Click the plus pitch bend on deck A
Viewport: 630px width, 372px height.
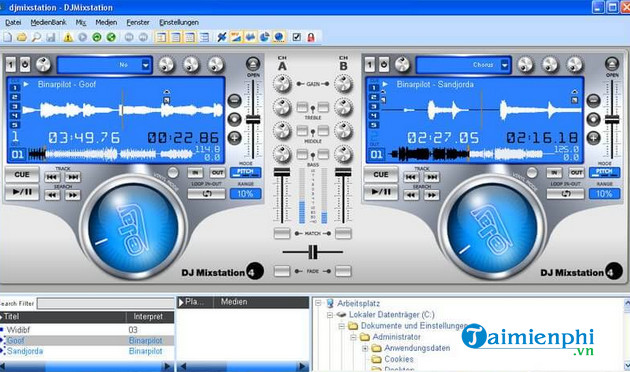point(235,138)
